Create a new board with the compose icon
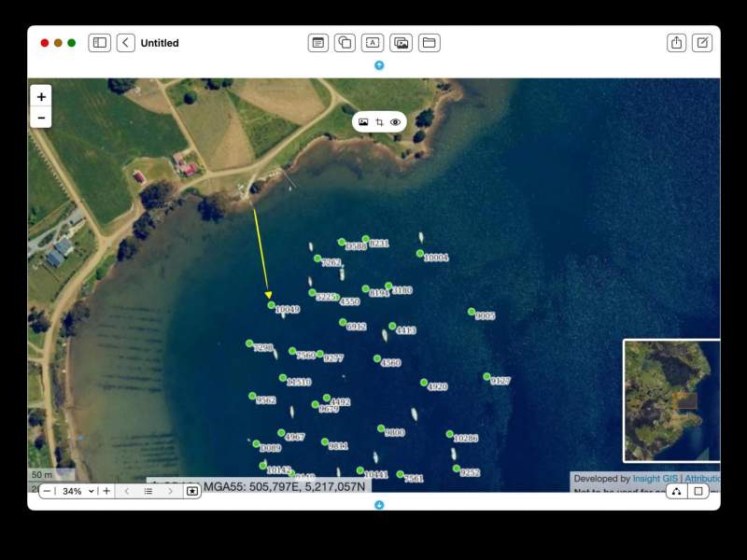This screenshot has height=560, width=747. pyautogui.click(x=702, y=43)
